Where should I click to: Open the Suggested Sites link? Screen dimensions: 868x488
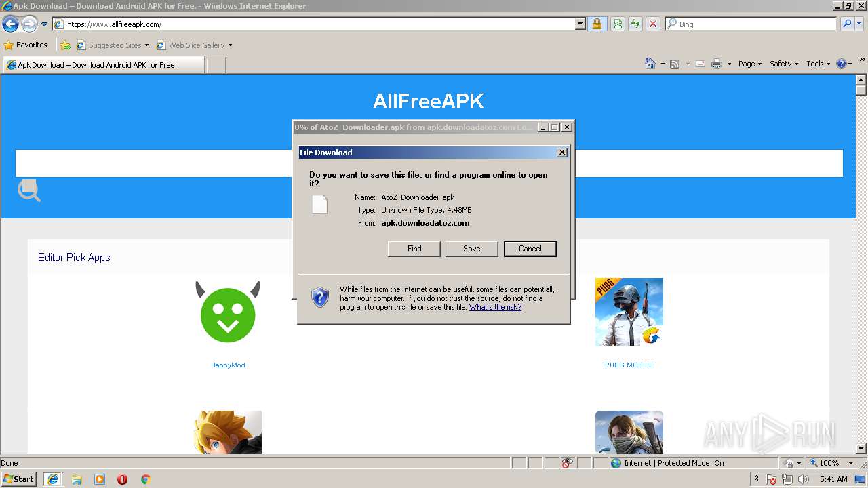(x=113, y=45)
